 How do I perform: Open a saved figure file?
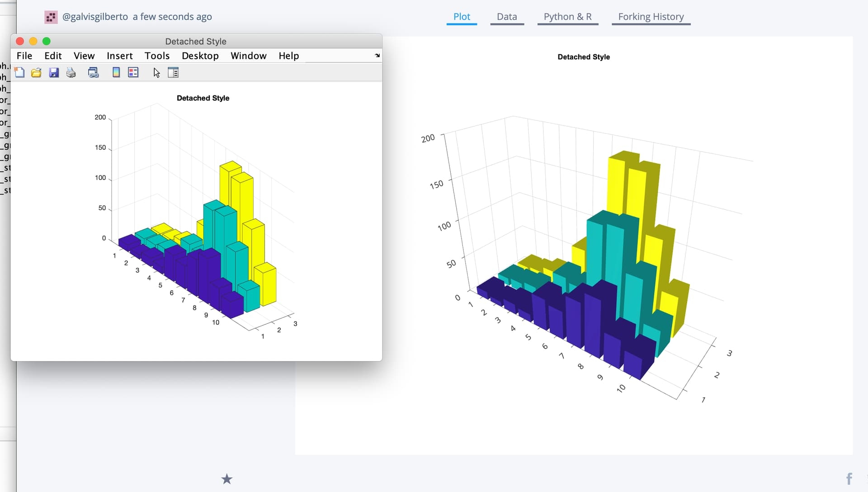coord(36,72)
